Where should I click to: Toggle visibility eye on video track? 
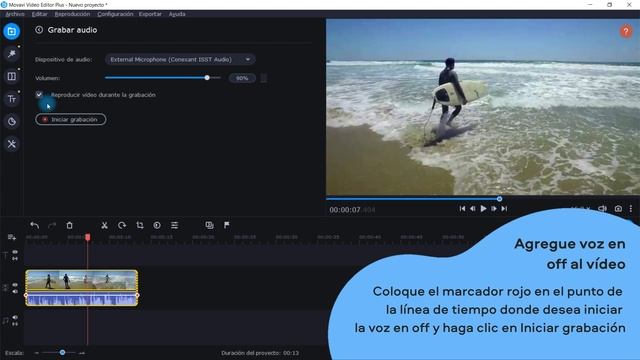[x=15, y=285]
